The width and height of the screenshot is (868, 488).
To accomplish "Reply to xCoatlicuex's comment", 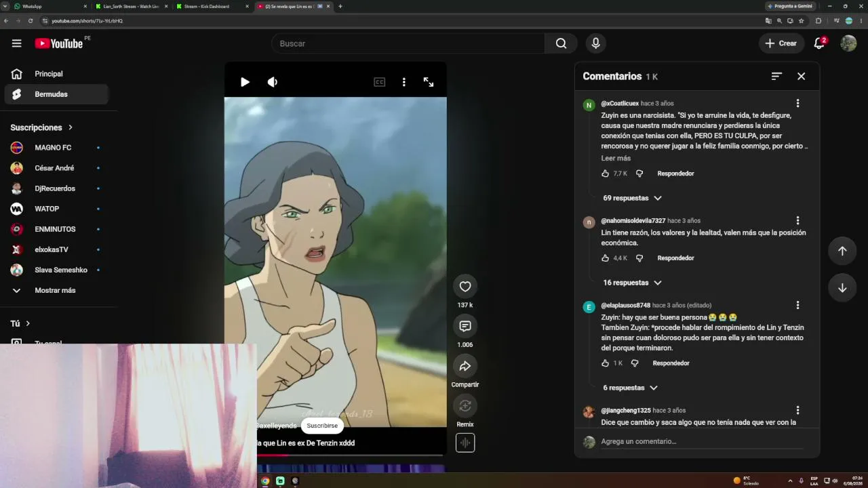I will pos(675,174).
